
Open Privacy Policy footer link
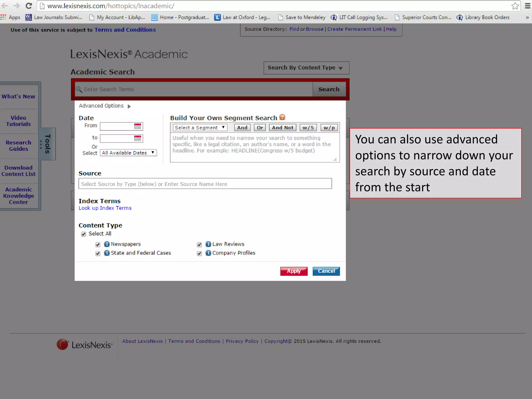(x=242, y=341)
